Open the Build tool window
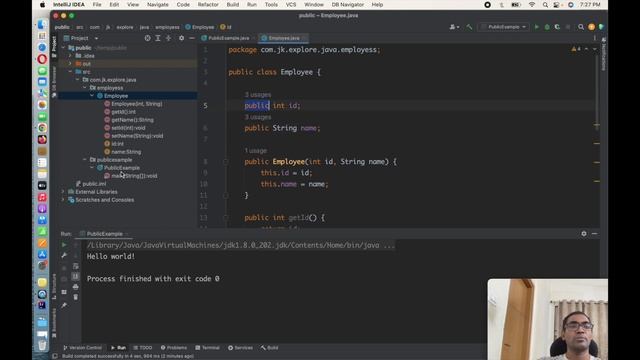 click(269, 348)
